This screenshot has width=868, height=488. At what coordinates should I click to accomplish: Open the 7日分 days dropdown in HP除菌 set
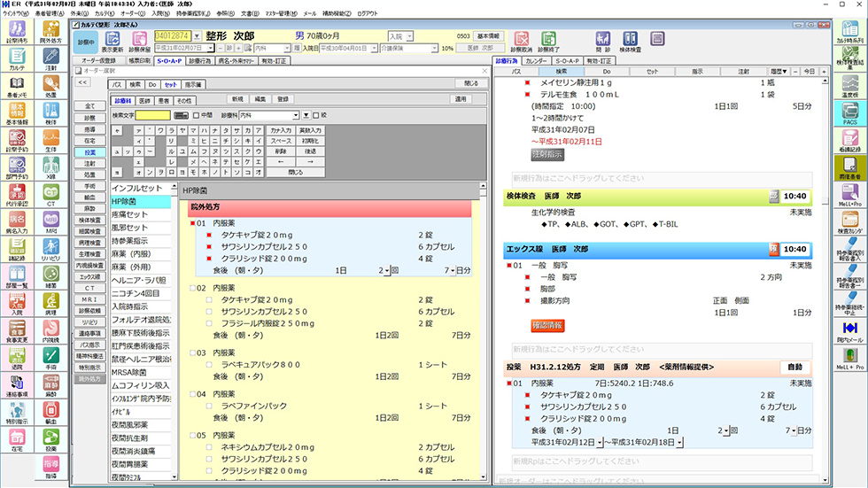(453, 271)
